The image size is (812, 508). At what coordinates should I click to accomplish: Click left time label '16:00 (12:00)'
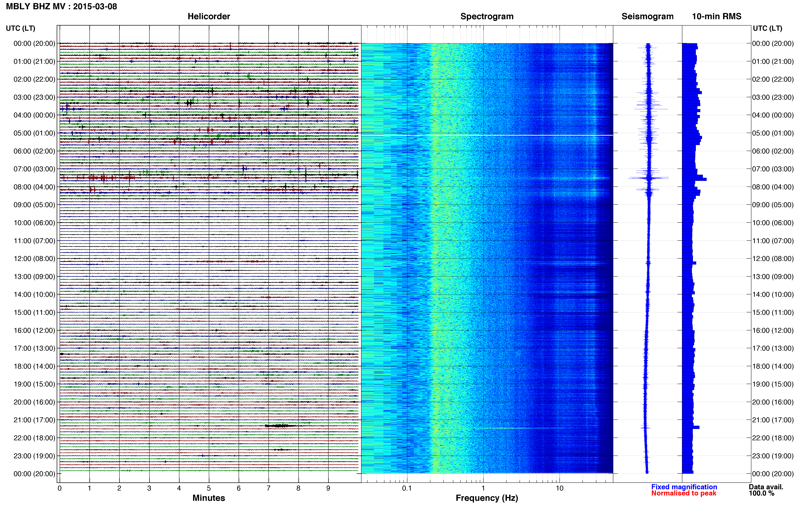[34, 331]
